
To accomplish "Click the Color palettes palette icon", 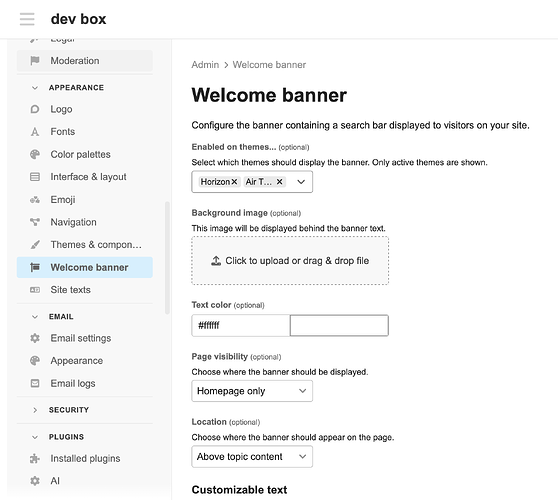I will tap(35, 154).
